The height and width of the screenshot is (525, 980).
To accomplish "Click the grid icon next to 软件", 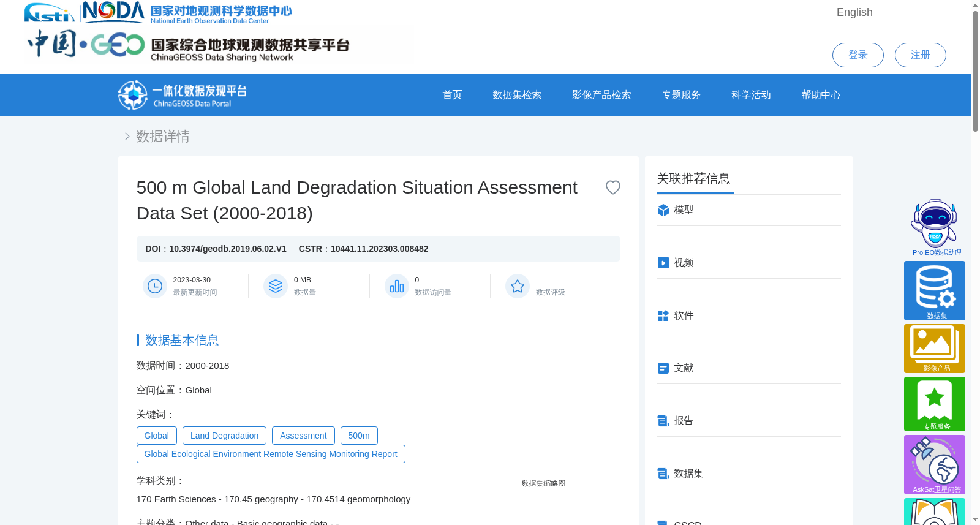I will click(x=663, y=315).
